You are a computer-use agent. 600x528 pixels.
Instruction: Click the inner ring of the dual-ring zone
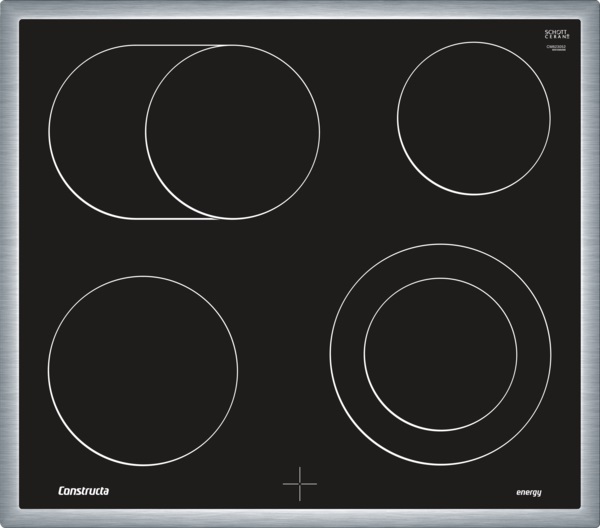pyautogui.click(x=440, y=354)
